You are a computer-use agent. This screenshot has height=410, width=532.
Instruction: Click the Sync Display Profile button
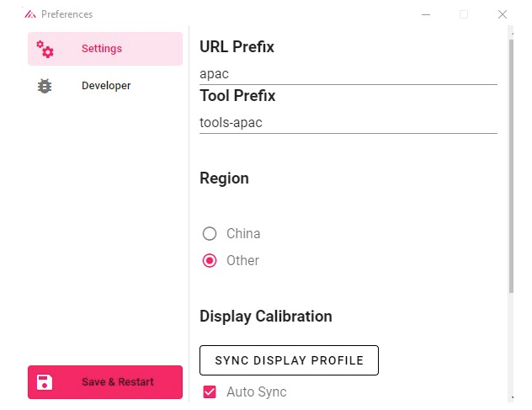[289, 360]
